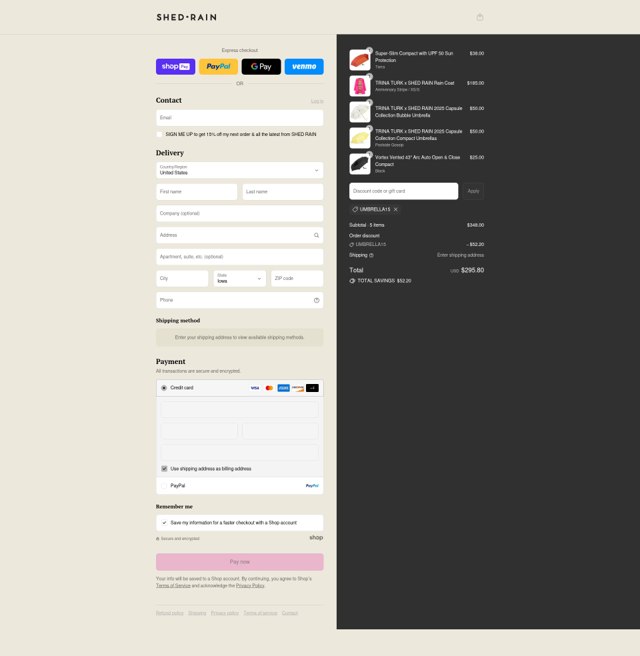Pay with Shop Pay express button

(x=176, y=67)
